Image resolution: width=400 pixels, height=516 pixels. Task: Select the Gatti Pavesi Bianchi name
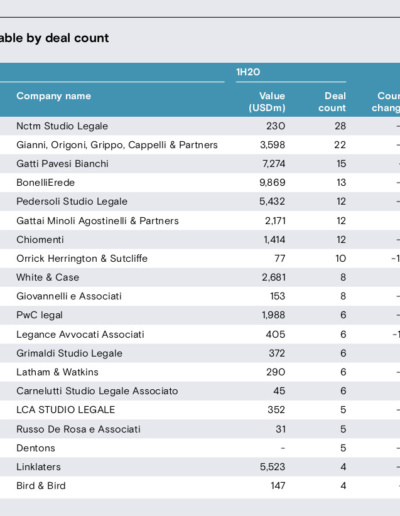click(x=62, y=164)
